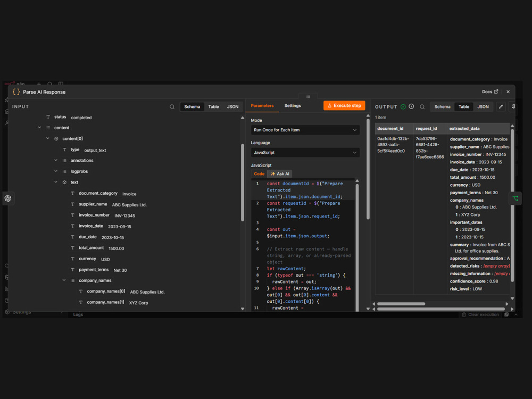Collapse the content array node
Viewport: 532px width, 399px height.
(39, 128)
